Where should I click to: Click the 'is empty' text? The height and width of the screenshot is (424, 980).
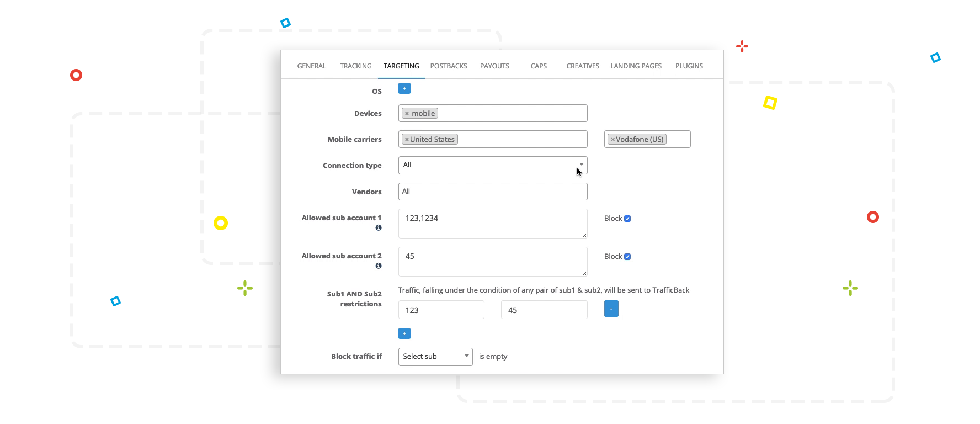point(493,357)
